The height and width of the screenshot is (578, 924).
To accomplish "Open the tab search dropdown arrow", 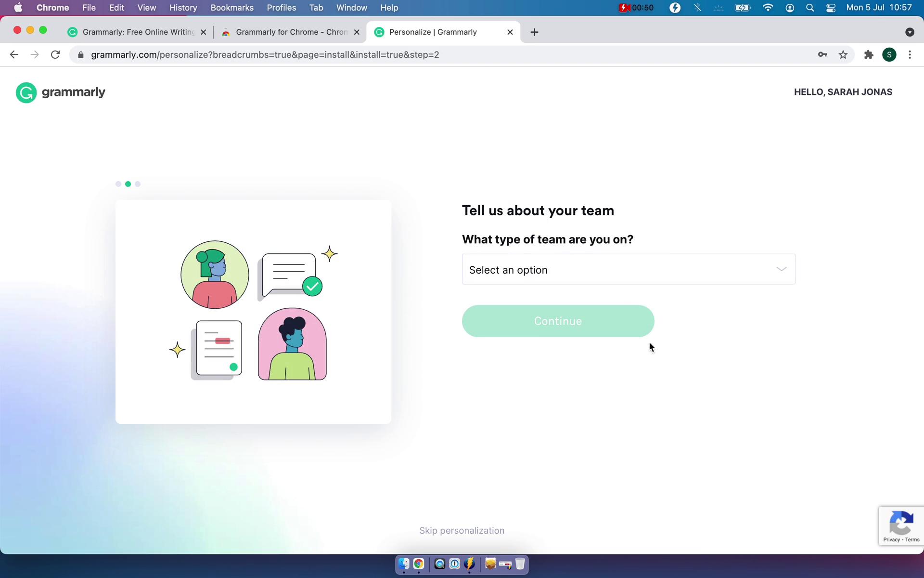I will [x=910, y=32].
